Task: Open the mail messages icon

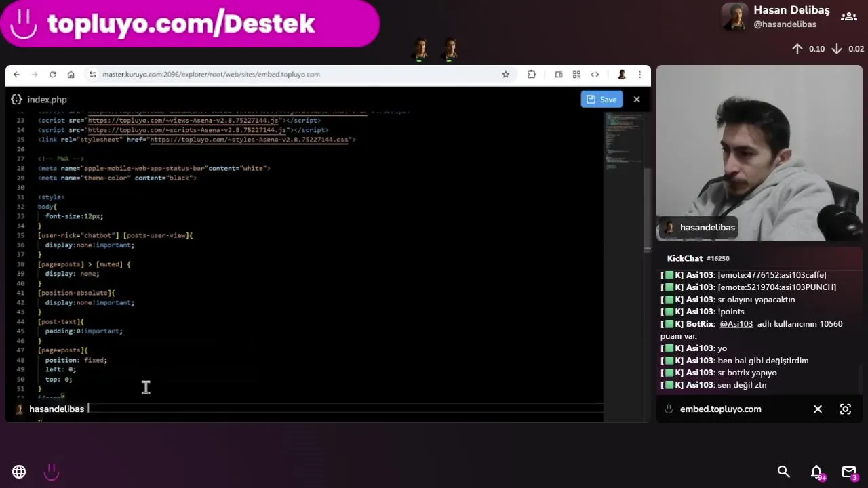Action: (x=849, y=472)
